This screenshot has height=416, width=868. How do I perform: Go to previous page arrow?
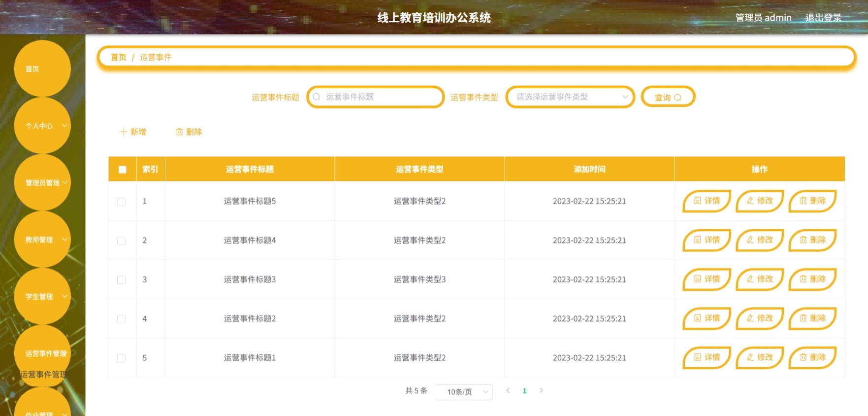(508, 390)
